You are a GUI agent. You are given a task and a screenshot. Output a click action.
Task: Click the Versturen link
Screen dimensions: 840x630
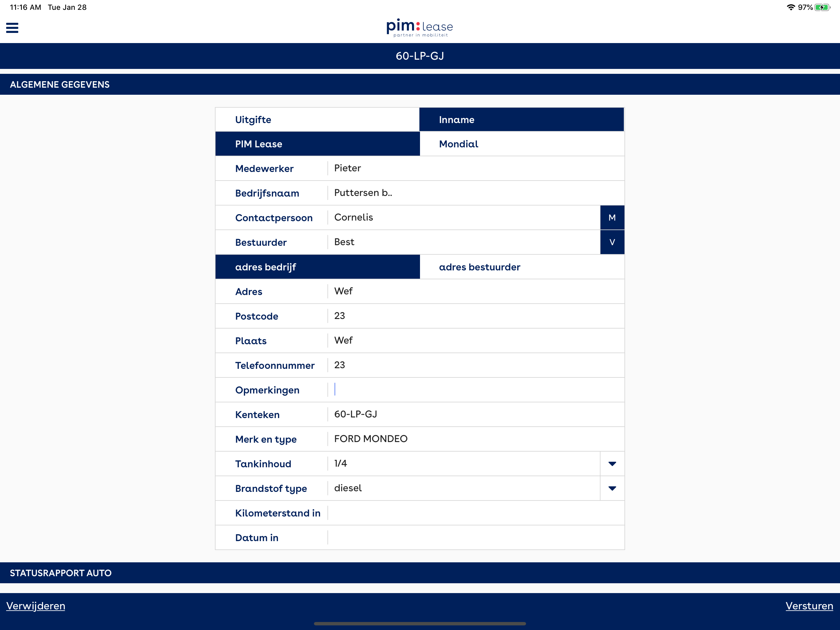pyautogui.click(x=809, y=606)
